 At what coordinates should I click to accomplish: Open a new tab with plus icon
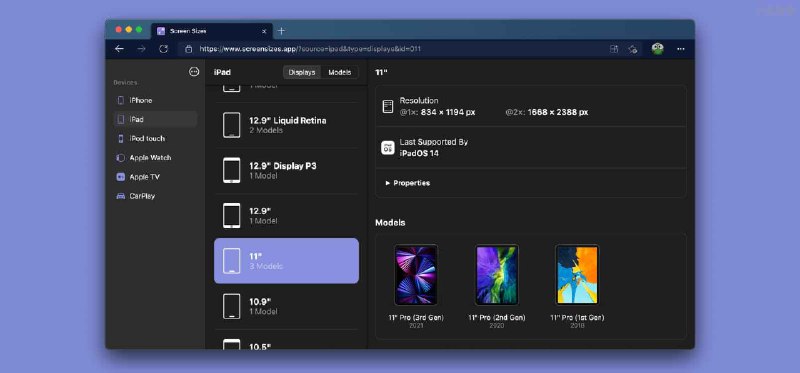click(x=281, y=31)
